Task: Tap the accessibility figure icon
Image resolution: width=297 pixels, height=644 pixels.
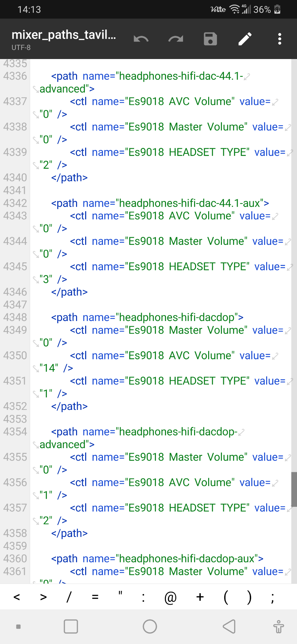Action: (x=278, y=626)
